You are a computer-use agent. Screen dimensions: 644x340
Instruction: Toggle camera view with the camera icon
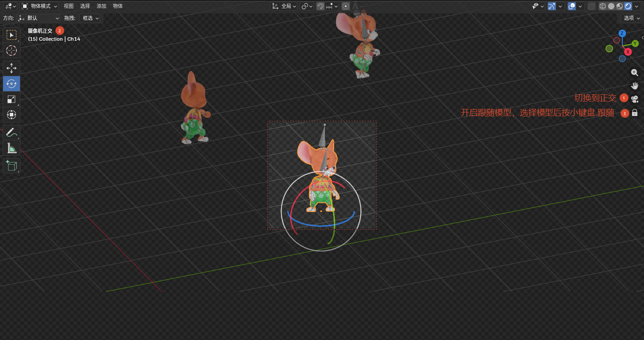click(x=635, y=99)
